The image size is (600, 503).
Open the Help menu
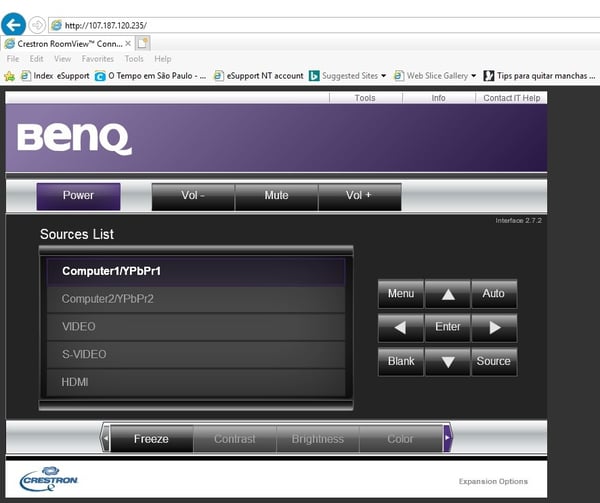[163, 59]
